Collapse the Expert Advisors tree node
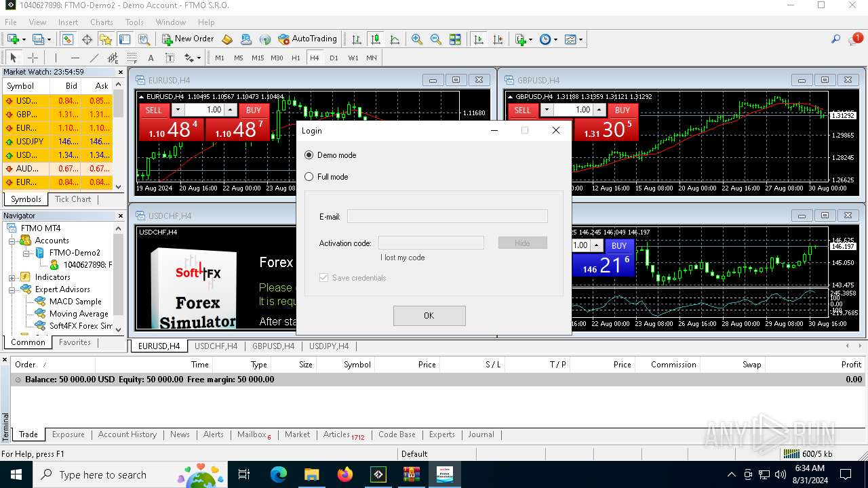Screen dimensions: 868x488 tap(12, 289)
